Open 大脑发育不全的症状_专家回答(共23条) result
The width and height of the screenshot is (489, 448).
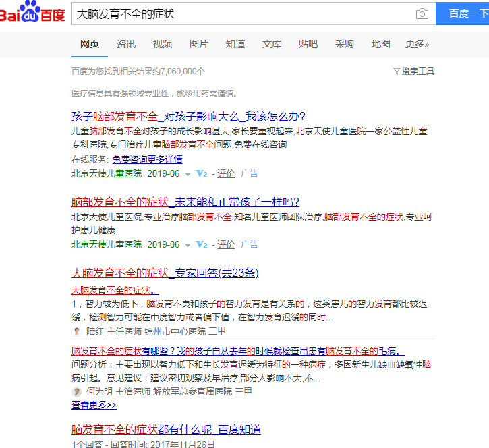[165, 273]
